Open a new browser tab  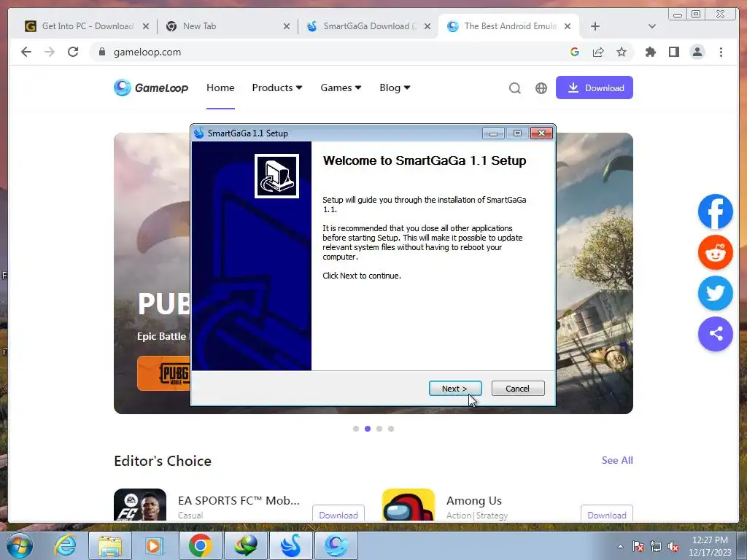[595, 26]
